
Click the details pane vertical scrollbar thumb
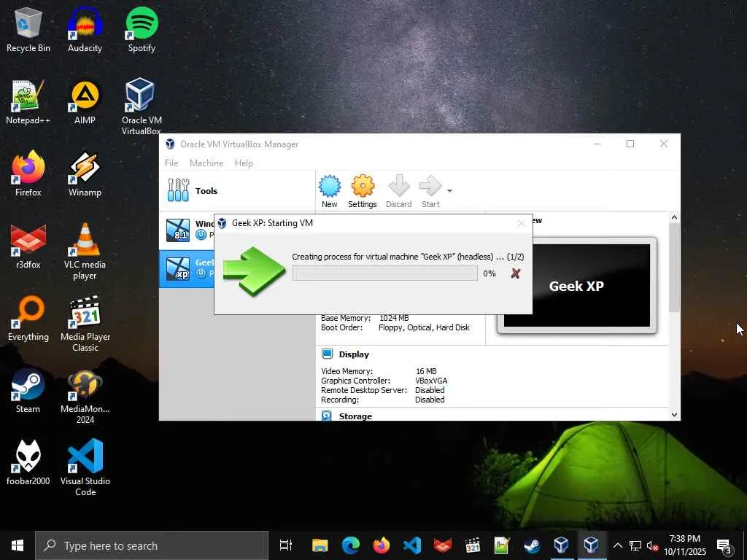[674, 267]
